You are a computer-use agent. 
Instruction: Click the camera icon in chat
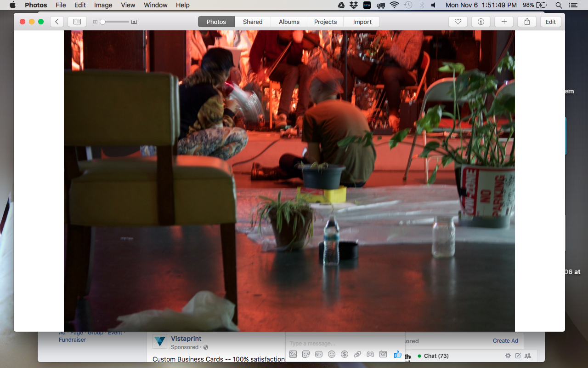383,354
